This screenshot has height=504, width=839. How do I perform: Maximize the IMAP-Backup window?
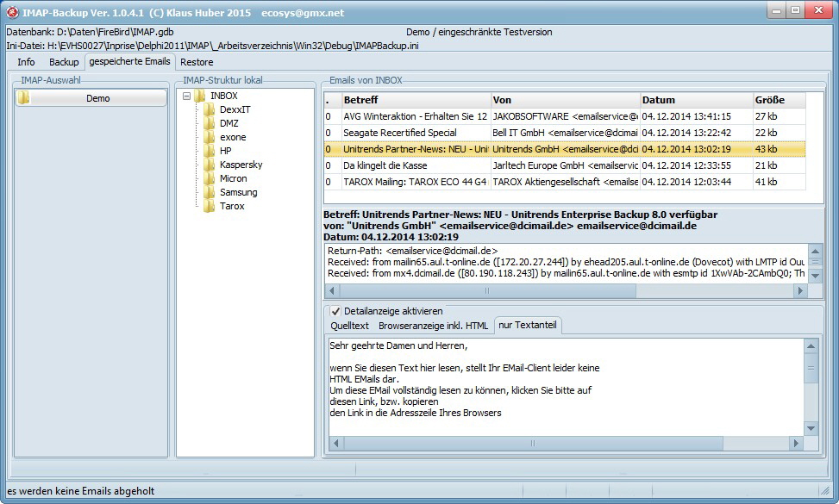(795, 10)
